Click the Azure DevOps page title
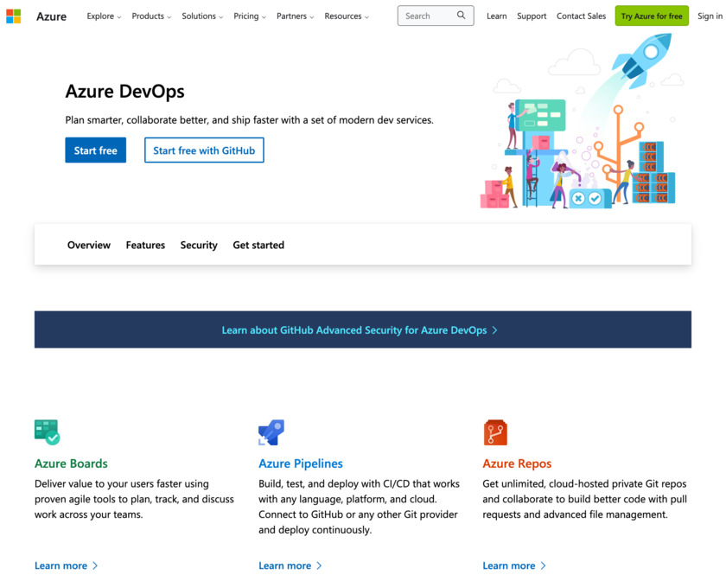 (x=124, y=92)
